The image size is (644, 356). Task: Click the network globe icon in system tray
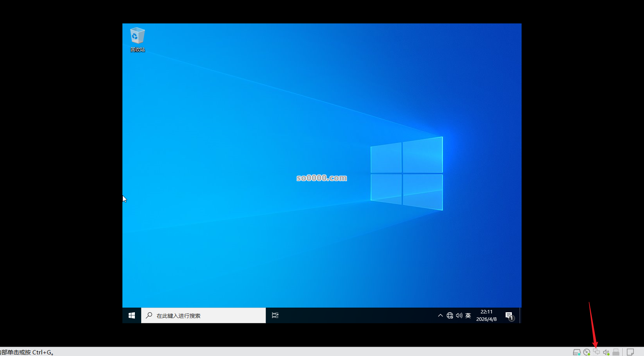(x=449, y=315)
